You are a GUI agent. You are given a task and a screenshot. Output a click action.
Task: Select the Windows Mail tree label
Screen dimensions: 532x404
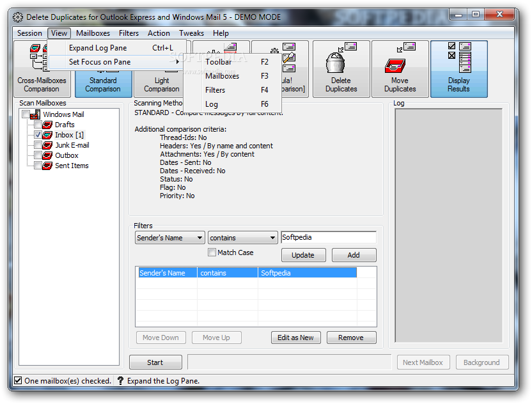tap(63, 114)
